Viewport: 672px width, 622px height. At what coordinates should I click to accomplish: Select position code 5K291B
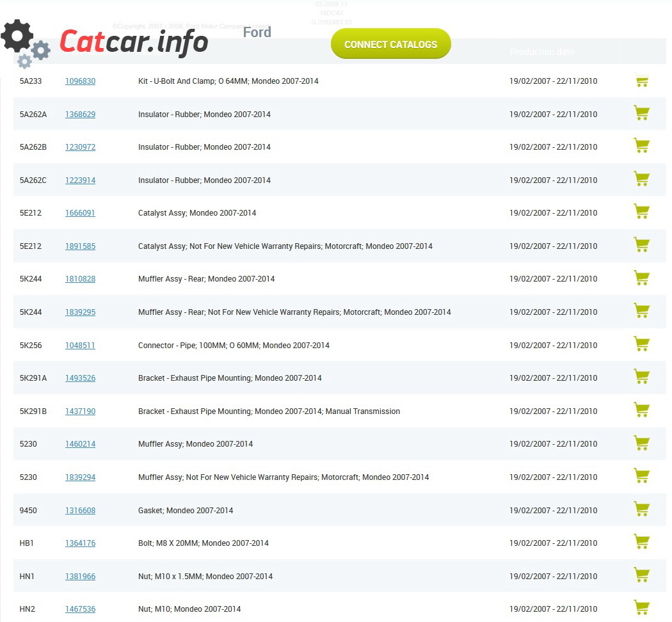coord(33,411)
